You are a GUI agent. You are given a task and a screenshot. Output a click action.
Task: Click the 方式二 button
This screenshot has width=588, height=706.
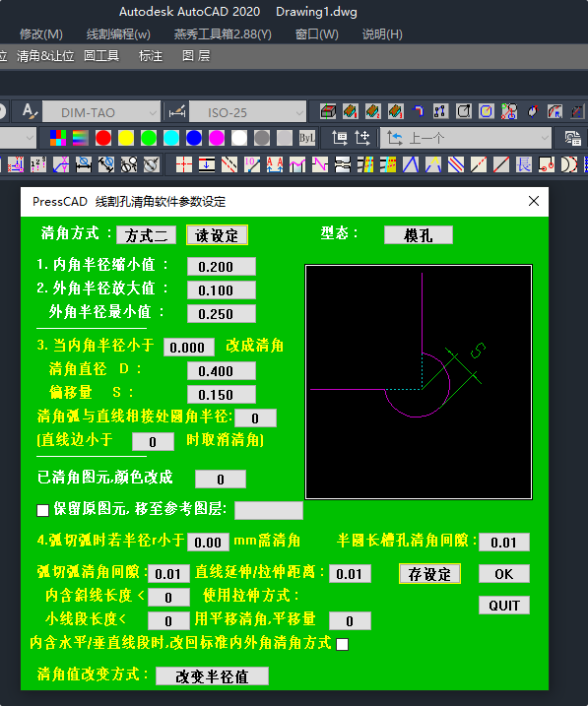tap(147, 235)
